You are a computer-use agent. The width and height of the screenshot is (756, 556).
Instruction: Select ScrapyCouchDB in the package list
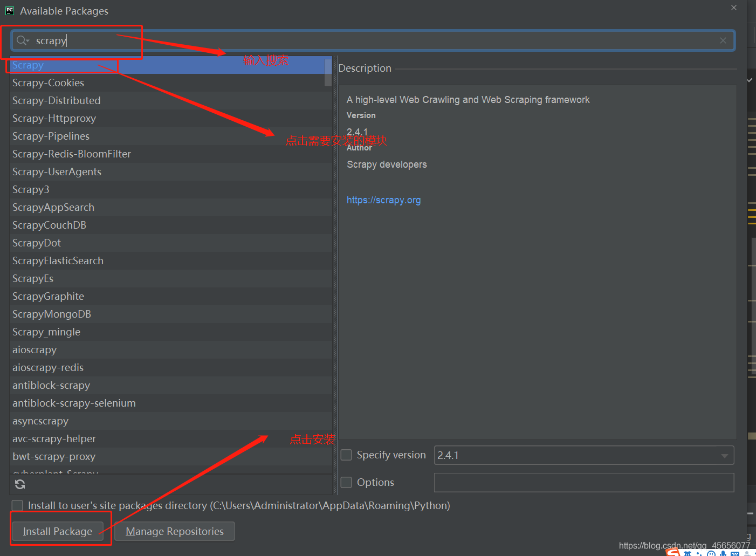point(170,225)
